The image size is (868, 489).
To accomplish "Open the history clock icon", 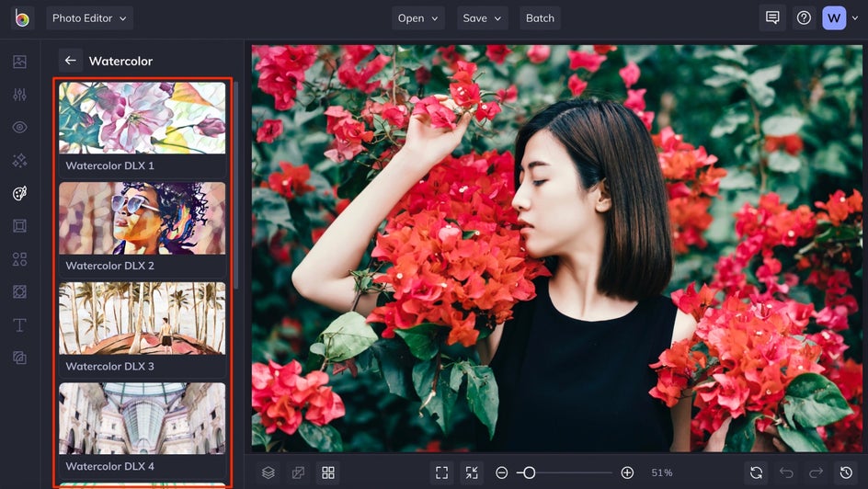I will click(x=846, y=472).
